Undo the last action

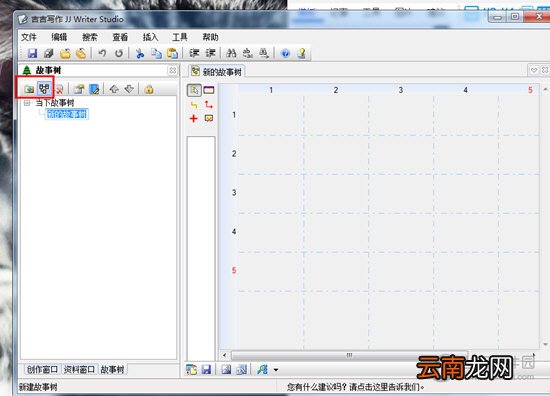pyautogui.click(x=102, y=53)
